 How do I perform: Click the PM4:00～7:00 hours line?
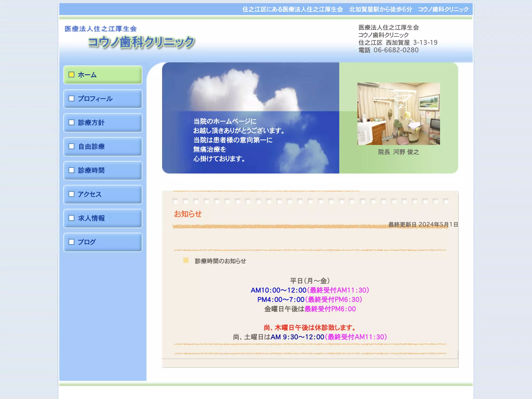point(310,300)
